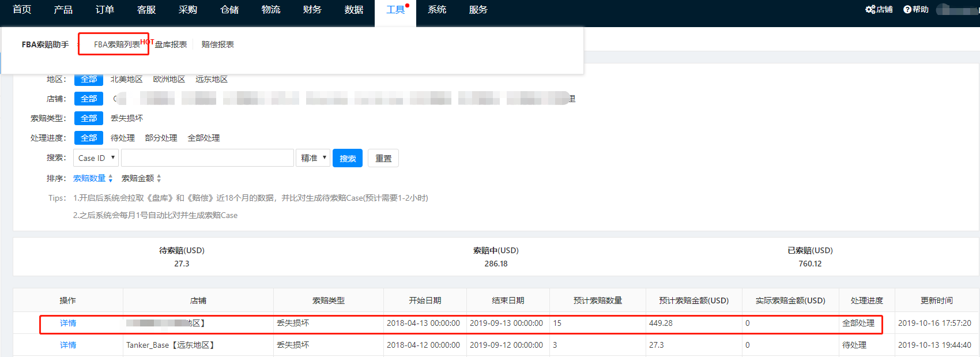Click the search keyword input field

click(x=207, y=158)
